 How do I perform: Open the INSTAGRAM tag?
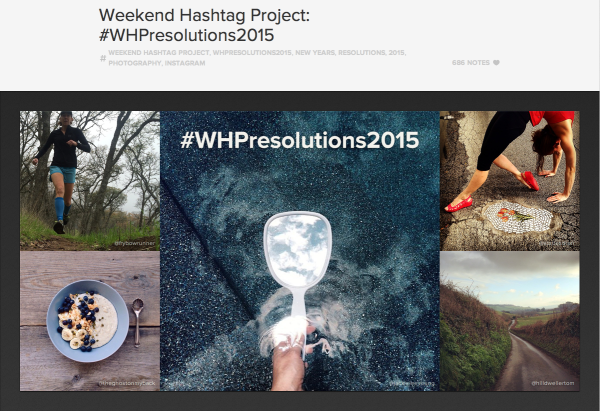pos(185,63)
